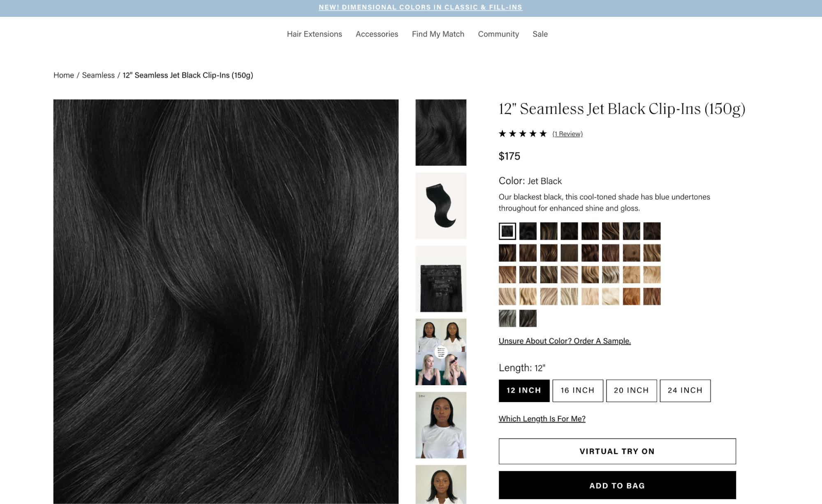
Task: Open the Hair Extensions menu
Action: [x=314, y=33]
